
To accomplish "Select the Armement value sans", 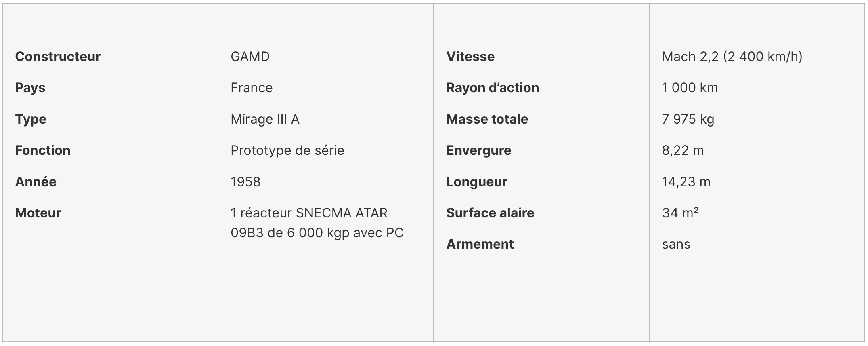I will [676, 244].
